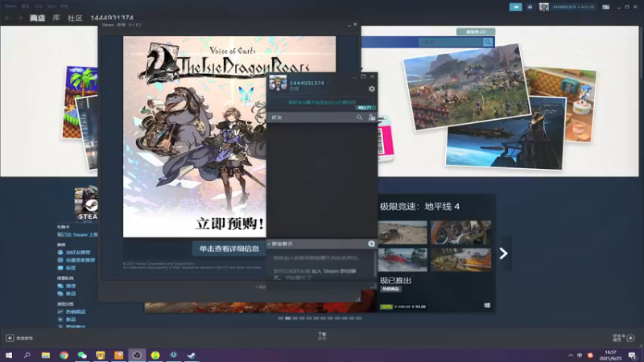
Task: Click the taskbar search magnifier
Action: coord(27,355)
